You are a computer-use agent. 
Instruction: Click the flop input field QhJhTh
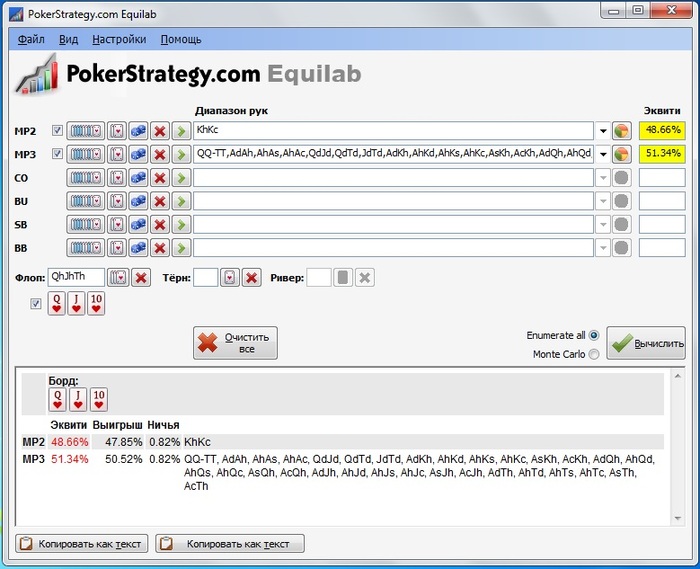(x=76, y=277)
